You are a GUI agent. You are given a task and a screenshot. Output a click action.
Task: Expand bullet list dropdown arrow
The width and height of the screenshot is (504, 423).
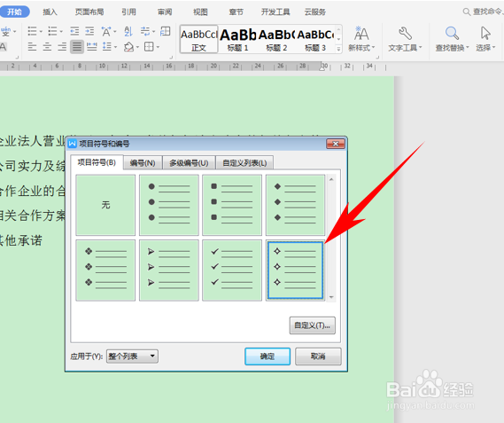[x=41, y=32]
